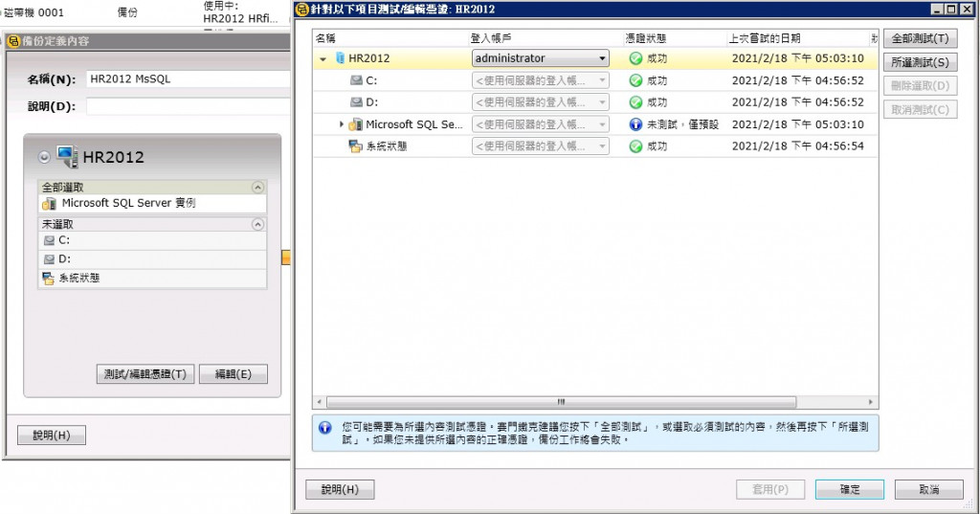This screenshot has width=980, height=514.
Task: Click the D: drive icon under 未選取
Action: (x=49, y=259)
